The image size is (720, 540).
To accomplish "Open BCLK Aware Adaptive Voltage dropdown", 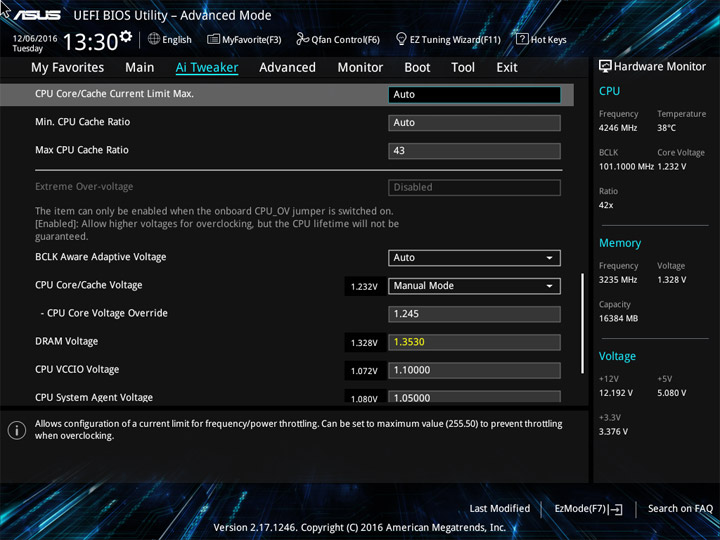I will [x=474, y=258].
